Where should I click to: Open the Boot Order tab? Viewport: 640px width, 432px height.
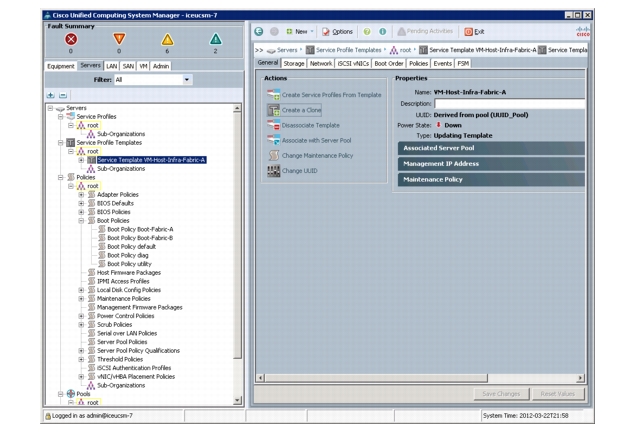389,64
